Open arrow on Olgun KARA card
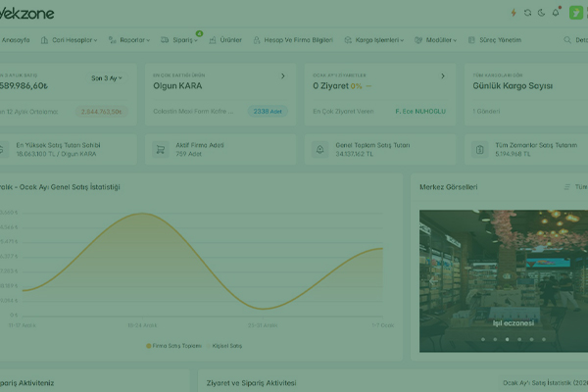Viewport: 588px width, 392px height. click(x=283, y=76)
